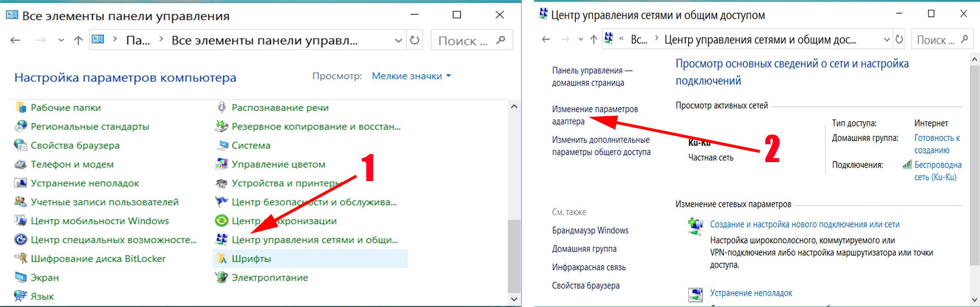Expand address dropdown in Network Center window
The width and height of the screenshot is (980, 307).
coord(886,40)
